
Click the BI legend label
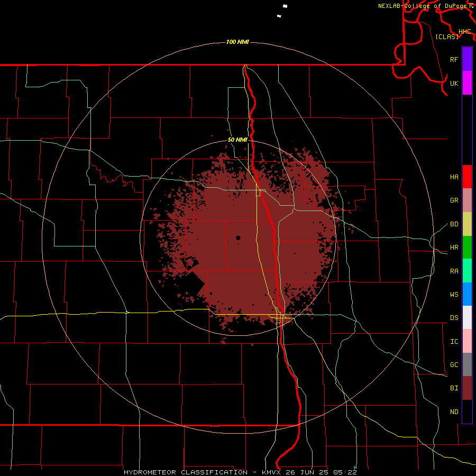click(x=454, y=388)
